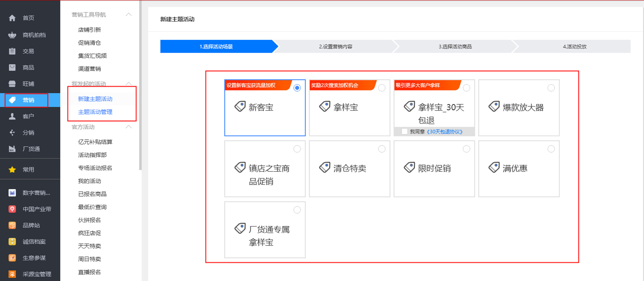Check the 我同意 30天包退协议 checkbox
Viewport: 644px width, 281px height.
[x=405, y=132]
